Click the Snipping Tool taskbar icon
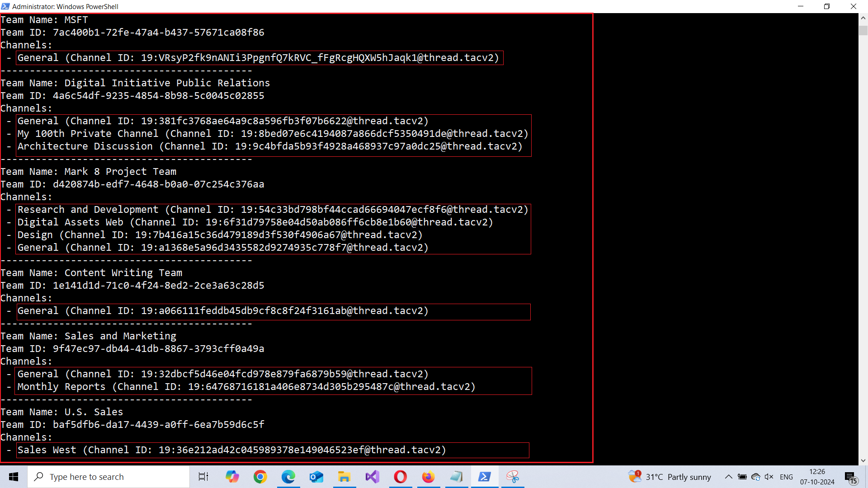The image size is (868, 488). coord(512,477)
